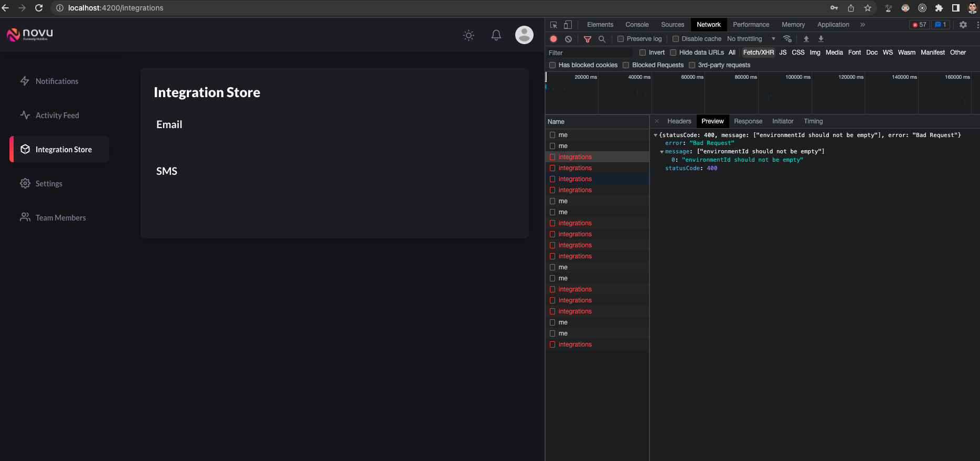Open the Response tab
The width and height of the screenshot is (980, 461).
tap(748, 121)
